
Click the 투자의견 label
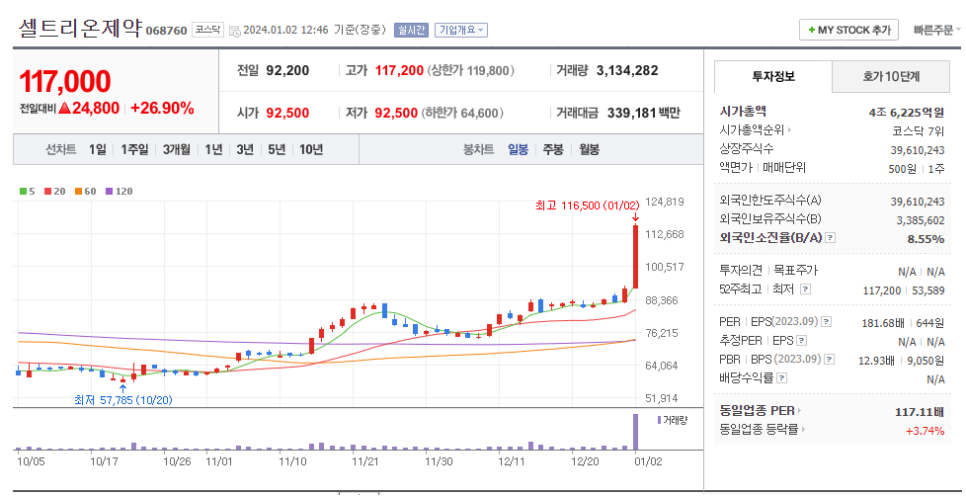pyautogui.click(x=741, y=270)
